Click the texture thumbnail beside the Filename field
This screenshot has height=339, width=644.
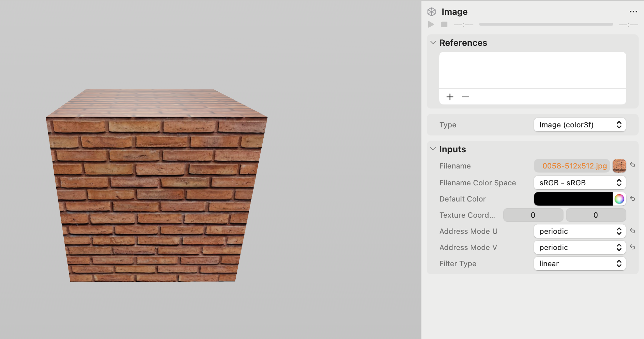pos(619,166)
